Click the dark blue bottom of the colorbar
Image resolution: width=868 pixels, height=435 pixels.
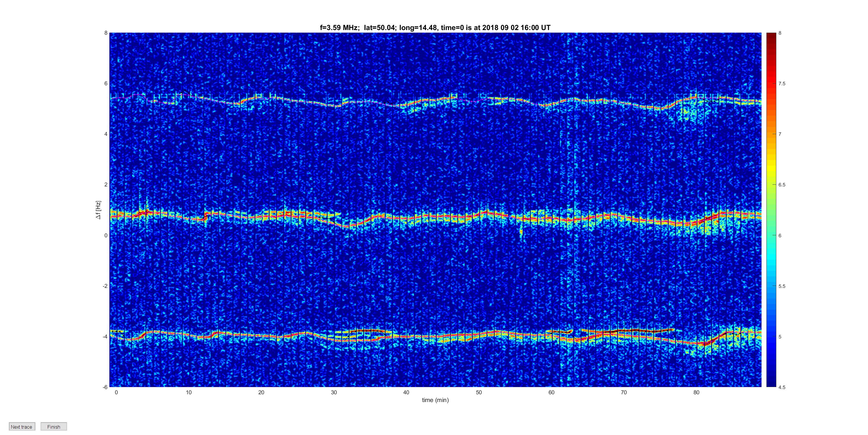click(771, 384)
